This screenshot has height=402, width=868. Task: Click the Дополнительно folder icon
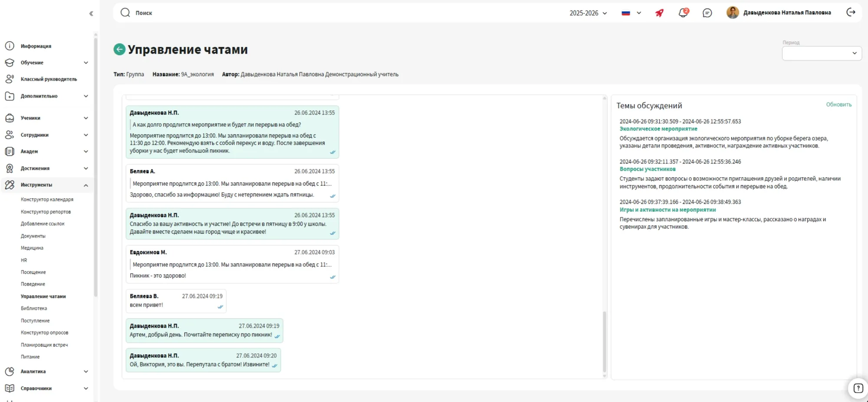(10, 96)
